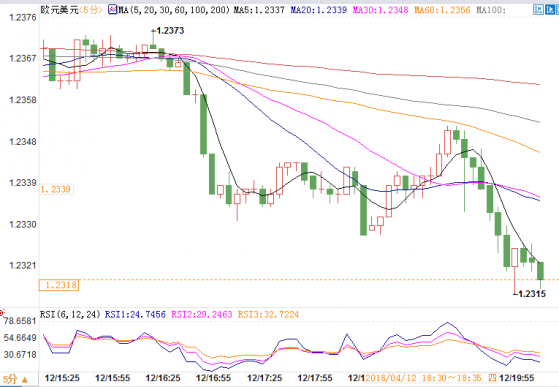Screen dimensions: 559x387
Task: Click the 2018/04/12 18:30~18:35 date label
Action: pos(424,378)
